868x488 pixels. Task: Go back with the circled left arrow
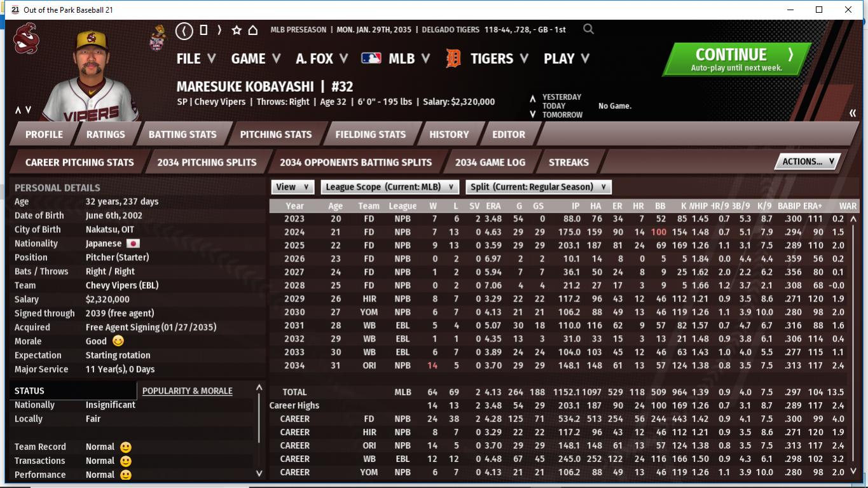184,30
